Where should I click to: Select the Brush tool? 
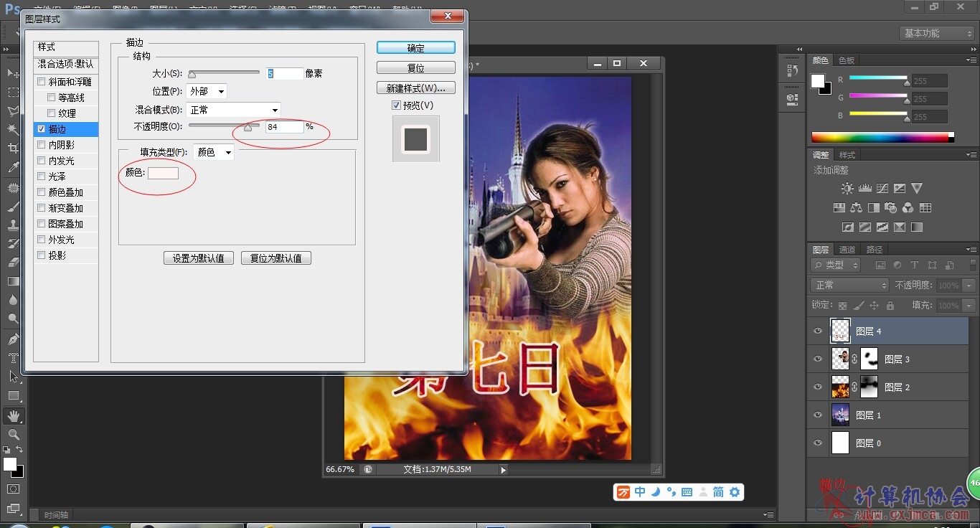[14, 207]
